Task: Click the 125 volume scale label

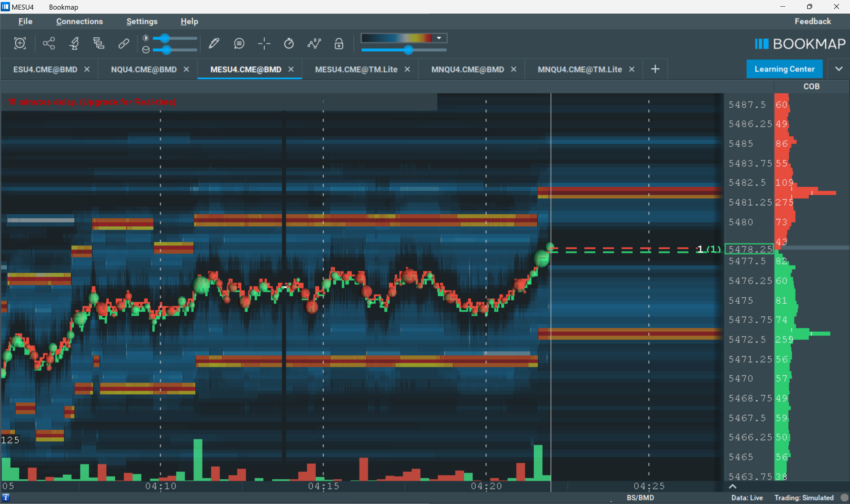Action: [x=10, y=440]
